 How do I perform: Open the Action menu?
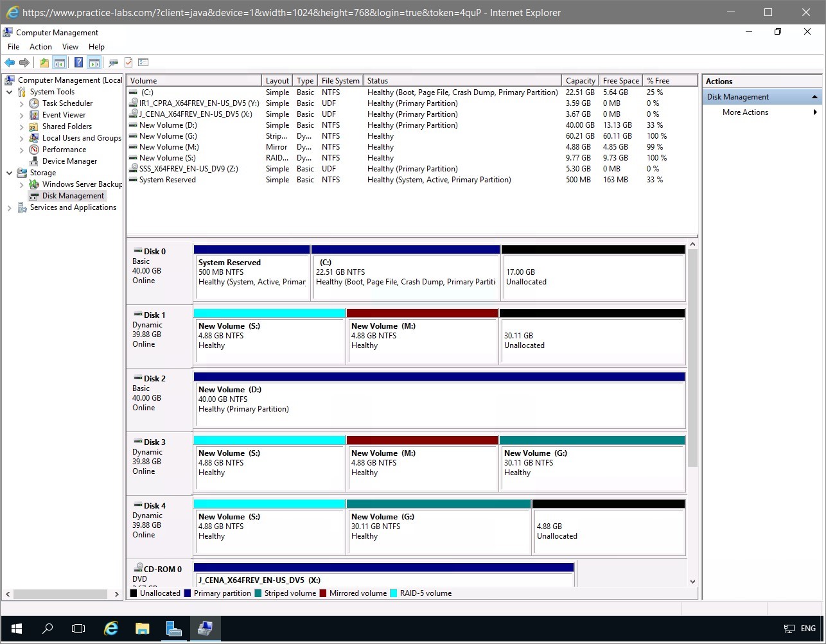click(40, 47)
